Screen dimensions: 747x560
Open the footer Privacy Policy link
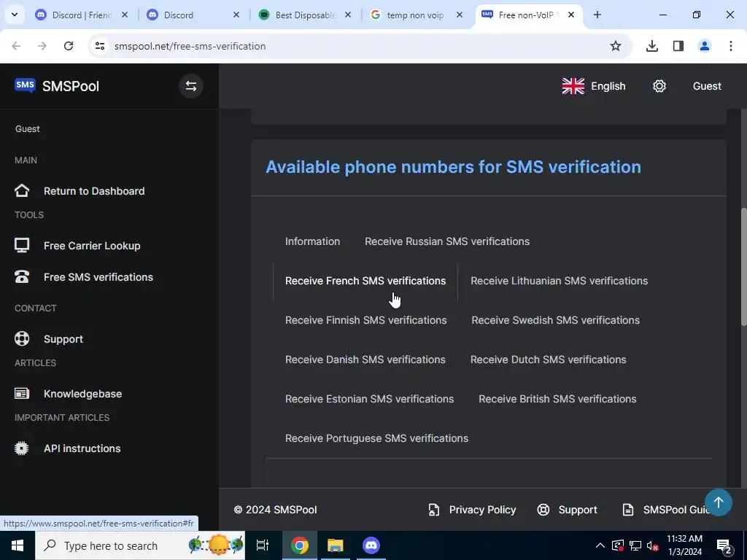[x=482, y=510]
